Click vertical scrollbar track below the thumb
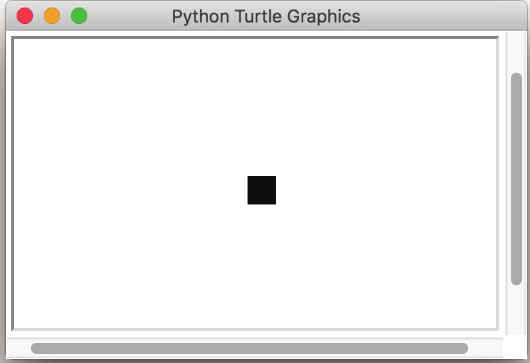530x363 pixels. pos(516,309)
